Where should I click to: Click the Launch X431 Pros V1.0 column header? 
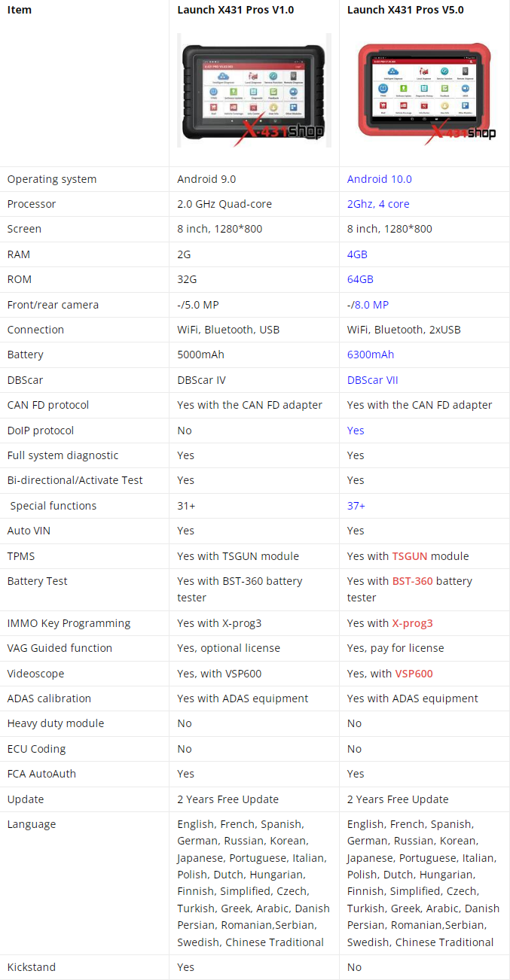point(235,10)
